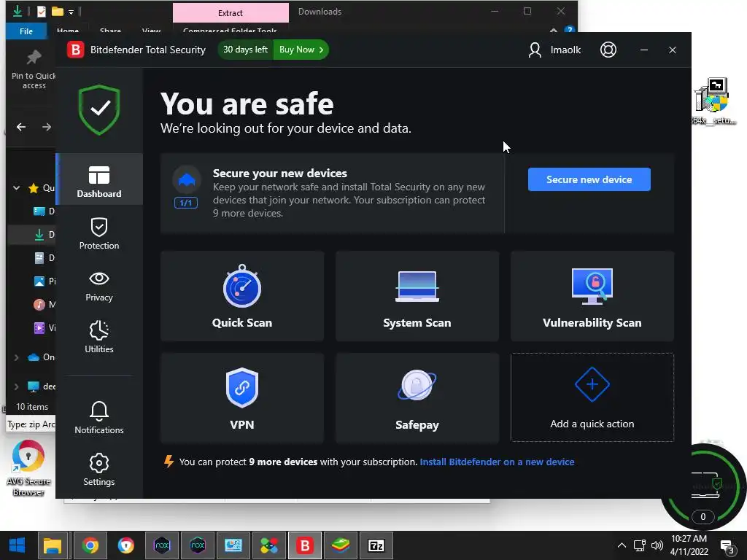The height and width of the screenshot is (560, 747).
Task: Open the 64x_setup desktop shortcut
Action: click(713, 101)
